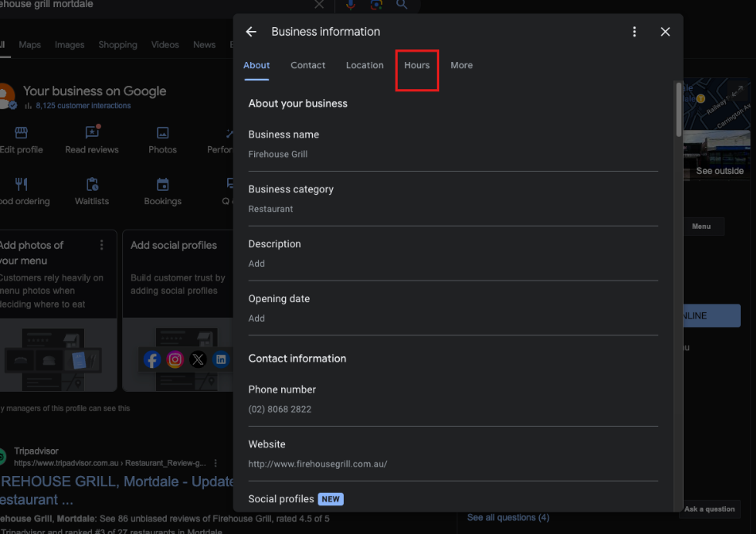Open the Tripadvisor result title link
The image size is (756, 534).
[116, 490]
